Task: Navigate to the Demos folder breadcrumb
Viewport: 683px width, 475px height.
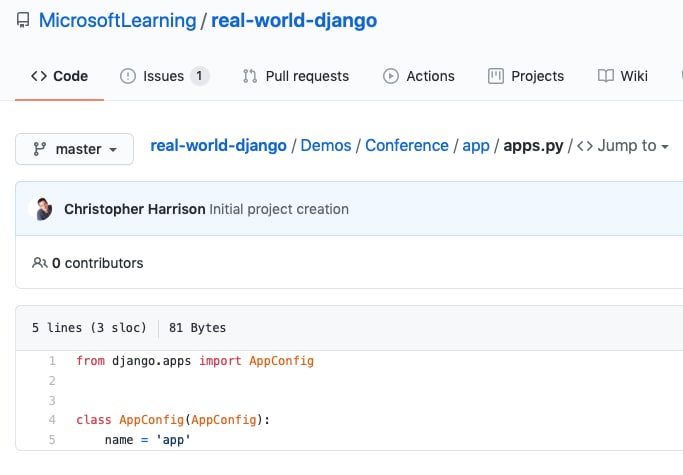Action: coord(326,146)
